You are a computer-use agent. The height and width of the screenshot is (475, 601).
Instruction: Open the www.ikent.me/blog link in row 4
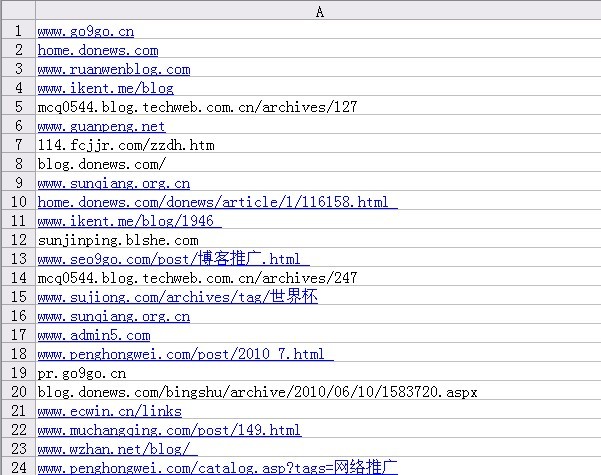coord(106,88)
